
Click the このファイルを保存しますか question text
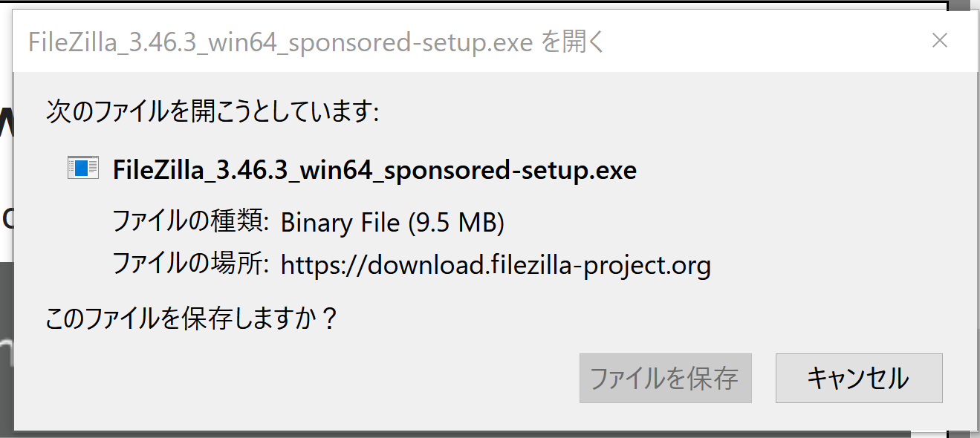(x=192, y=320)
